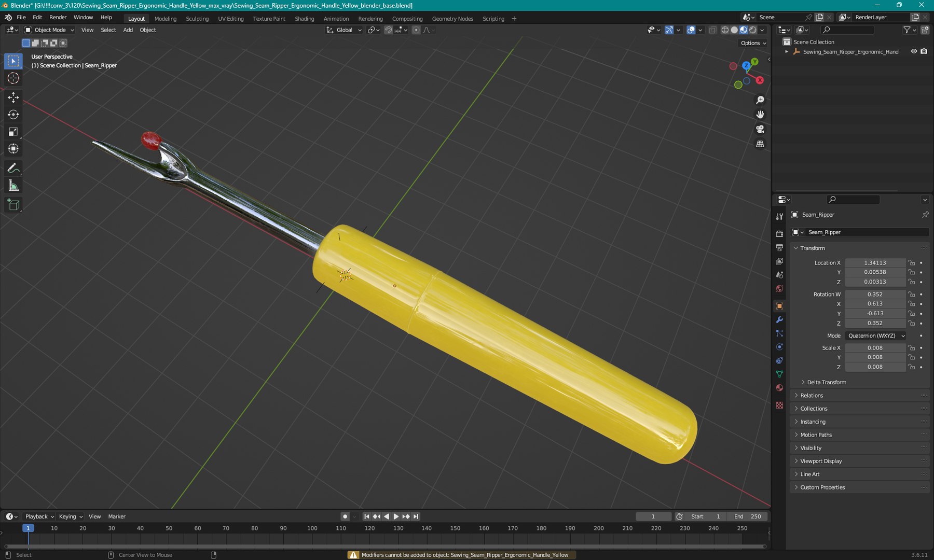Open the File menu
934x560 pixels.
pos(21,17)
